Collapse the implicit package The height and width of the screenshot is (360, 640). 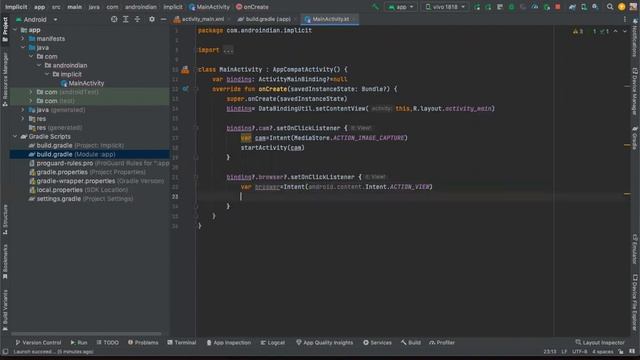47,74
